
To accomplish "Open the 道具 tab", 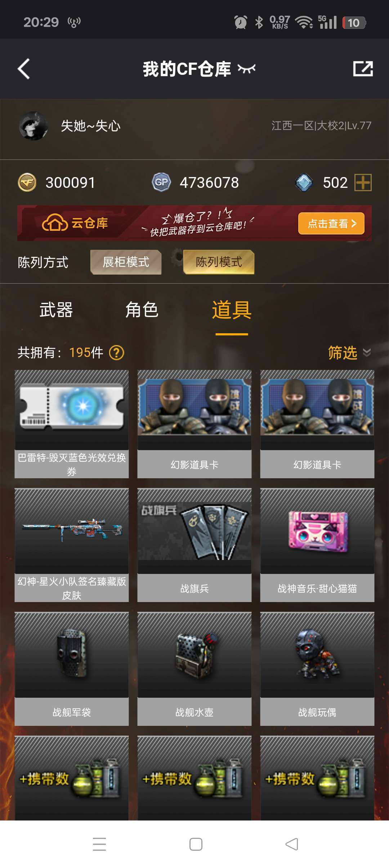I will click(232, 310).
